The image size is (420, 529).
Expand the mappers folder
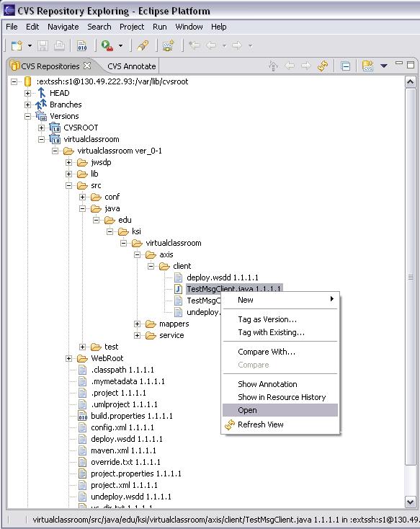(x=137, y=324)
